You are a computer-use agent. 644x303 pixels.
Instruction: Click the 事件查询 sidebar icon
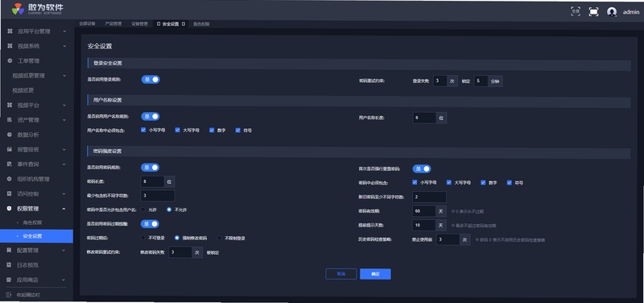[x=10, y=164]
